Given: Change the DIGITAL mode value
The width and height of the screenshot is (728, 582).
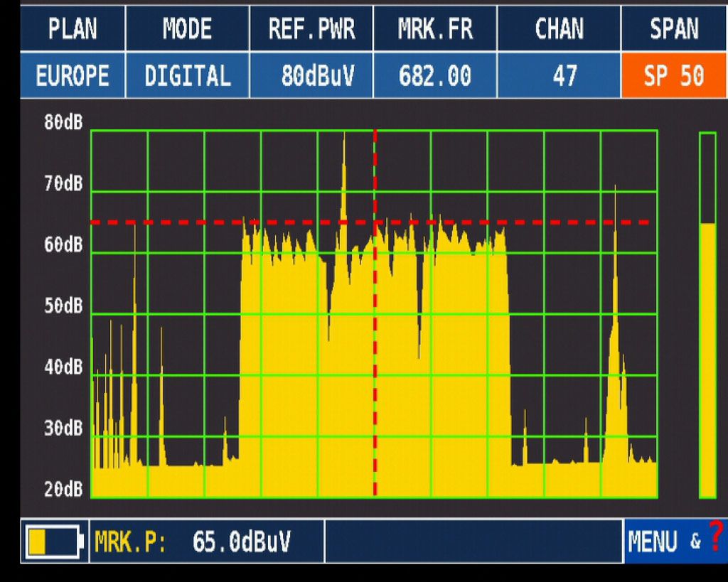Looking at the screenshot, I should point(187,75).
